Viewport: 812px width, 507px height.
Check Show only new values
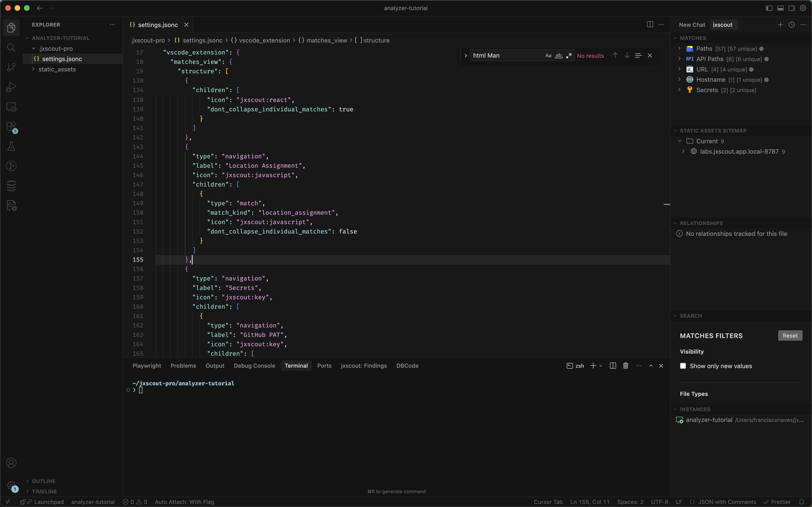[x=683, y=366]
